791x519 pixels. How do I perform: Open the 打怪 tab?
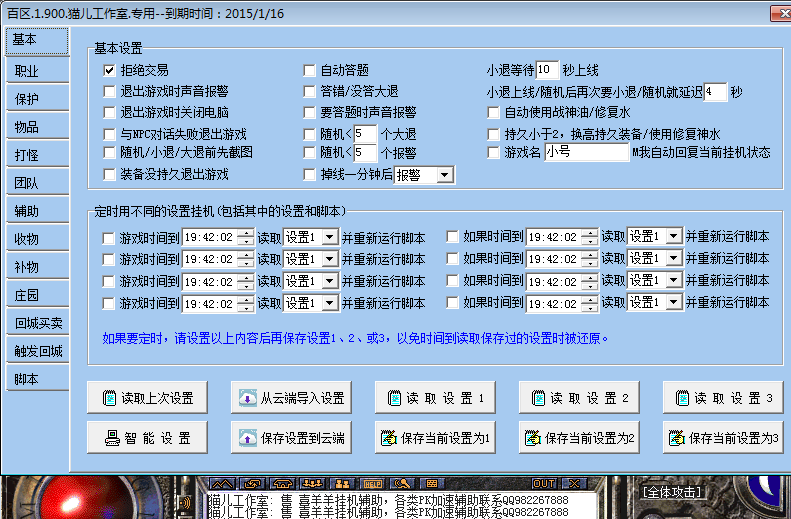(x=38, y=155)
